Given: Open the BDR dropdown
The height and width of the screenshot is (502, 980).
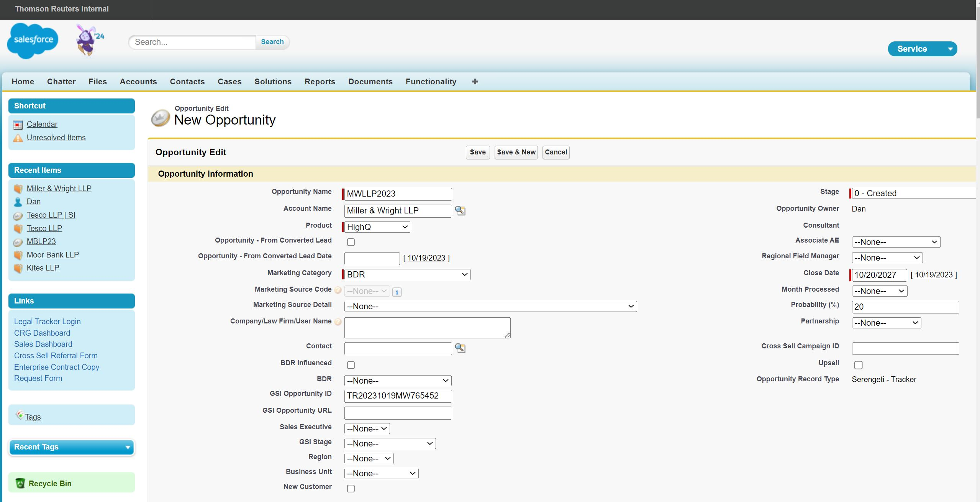Looking at the screenshot, I should coord(398,381).
